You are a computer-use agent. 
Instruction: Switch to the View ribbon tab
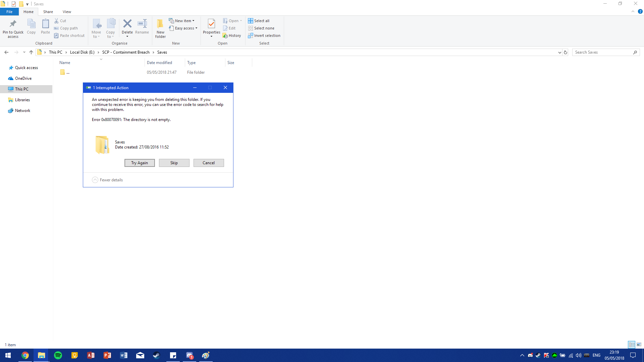coord(67,12)
